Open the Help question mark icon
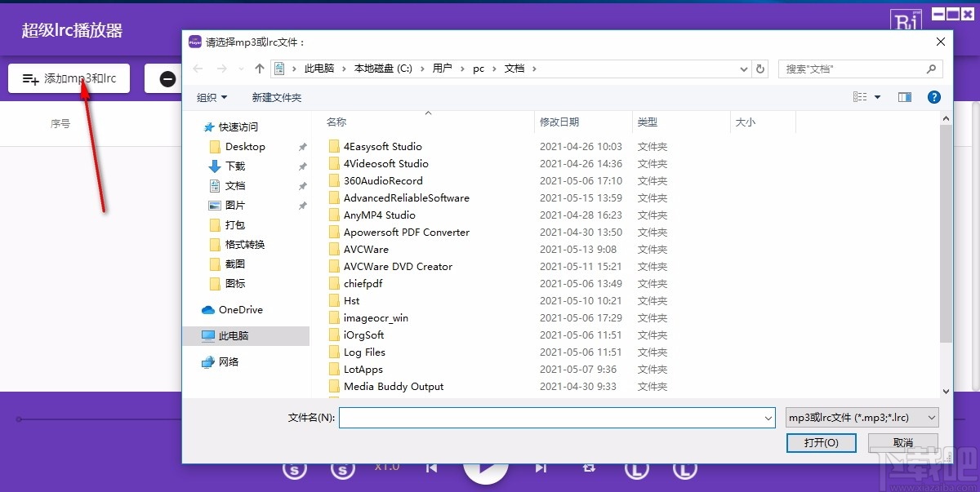The height and width of the screenshot is (492, 980). 932,96
